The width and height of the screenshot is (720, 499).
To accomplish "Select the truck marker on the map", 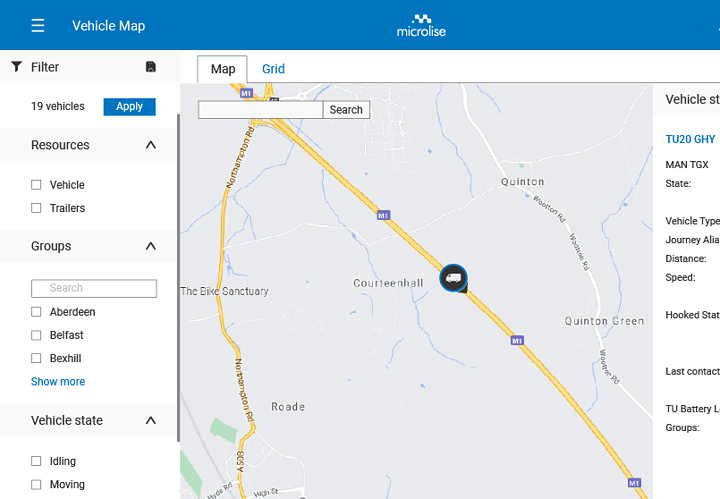I will click(454, 278).
